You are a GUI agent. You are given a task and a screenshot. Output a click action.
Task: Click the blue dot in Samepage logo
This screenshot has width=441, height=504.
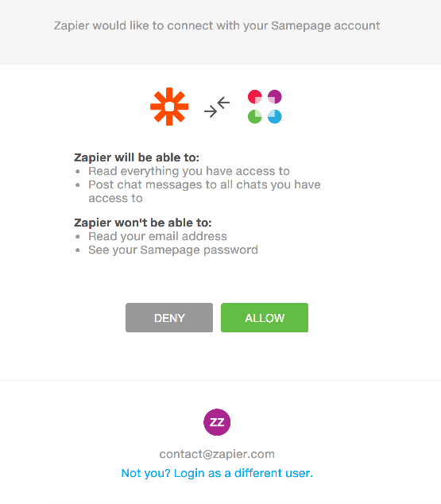pos(275,117)
